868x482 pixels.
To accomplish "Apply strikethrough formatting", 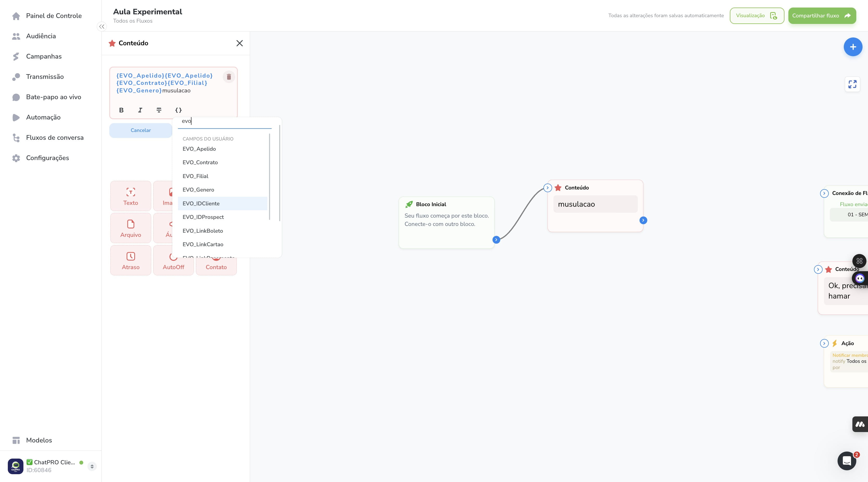I will coord(159,110).
